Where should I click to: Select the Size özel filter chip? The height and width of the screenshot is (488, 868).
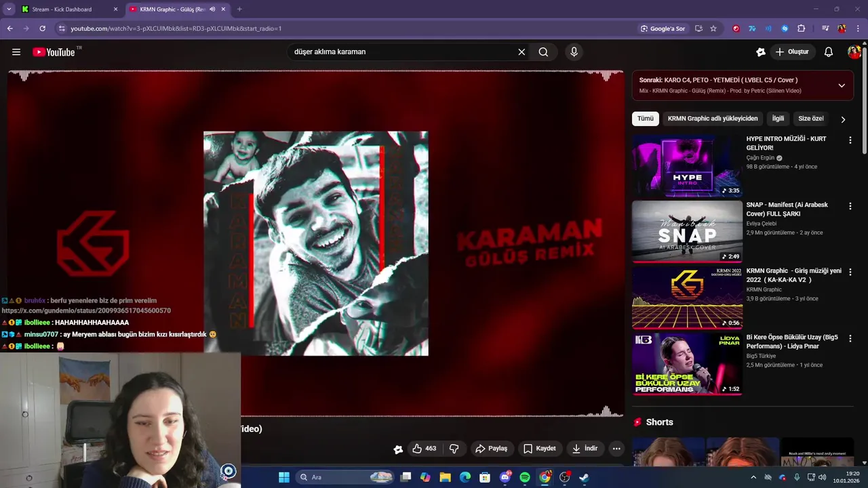[811, 119]
